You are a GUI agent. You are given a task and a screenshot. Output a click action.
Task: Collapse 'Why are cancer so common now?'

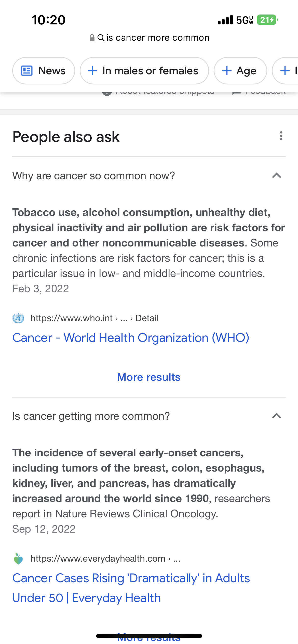pyautogui.click(x=276, y=175)
